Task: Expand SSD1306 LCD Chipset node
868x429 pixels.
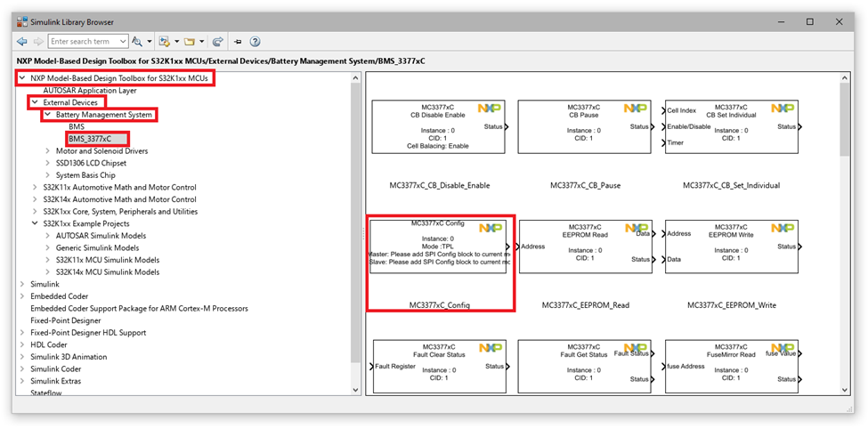Action: click(x=47, y=163)
